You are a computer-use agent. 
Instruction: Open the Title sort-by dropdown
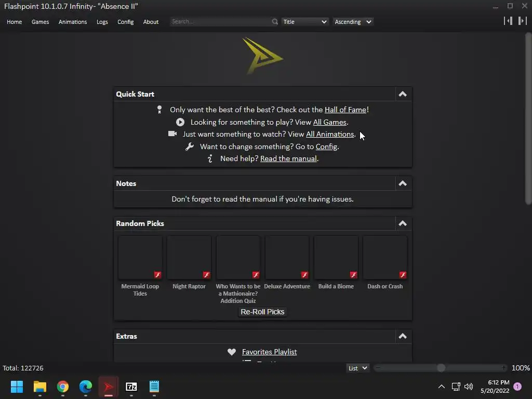304,22
